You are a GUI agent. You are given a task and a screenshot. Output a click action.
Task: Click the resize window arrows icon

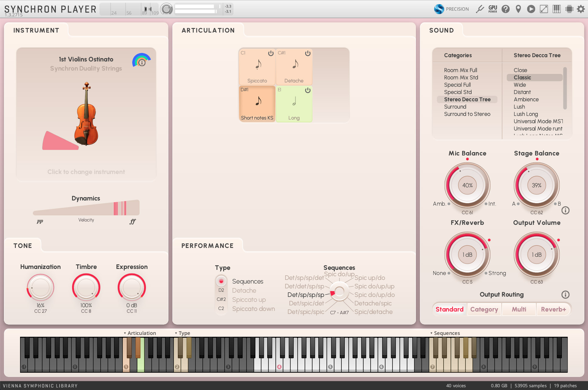pyautogui.click(x=544, y=9)
